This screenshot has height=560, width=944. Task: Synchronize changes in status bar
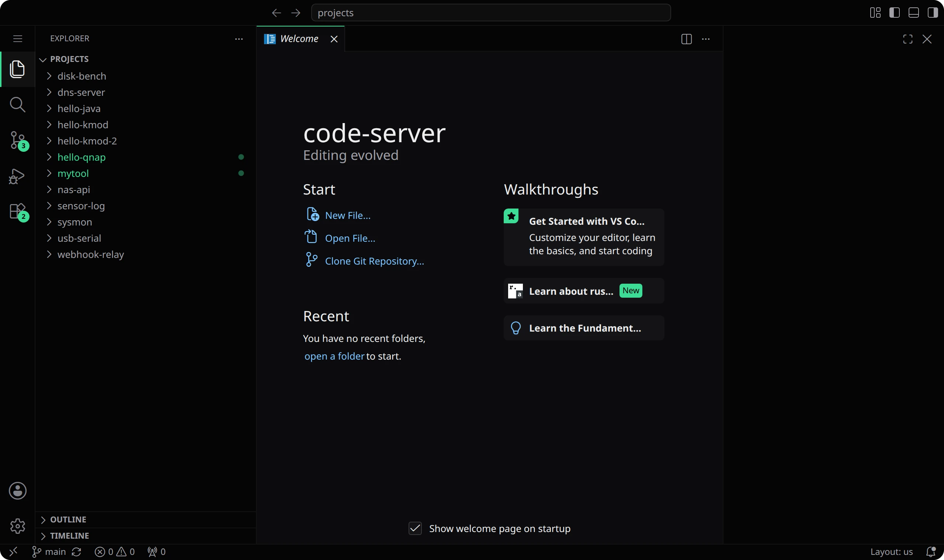point(76,552)
